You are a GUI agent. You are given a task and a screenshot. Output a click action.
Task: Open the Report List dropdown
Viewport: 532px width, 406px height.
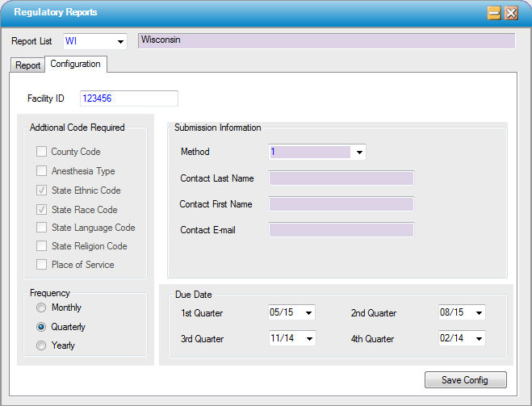[120, 41]
